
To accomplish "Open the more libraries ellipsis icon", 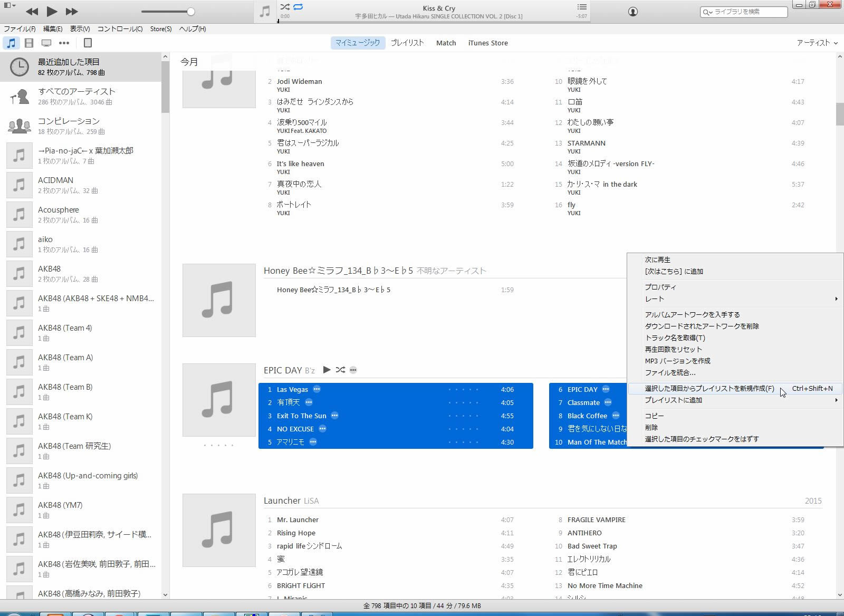I will (x=64, y=43).
